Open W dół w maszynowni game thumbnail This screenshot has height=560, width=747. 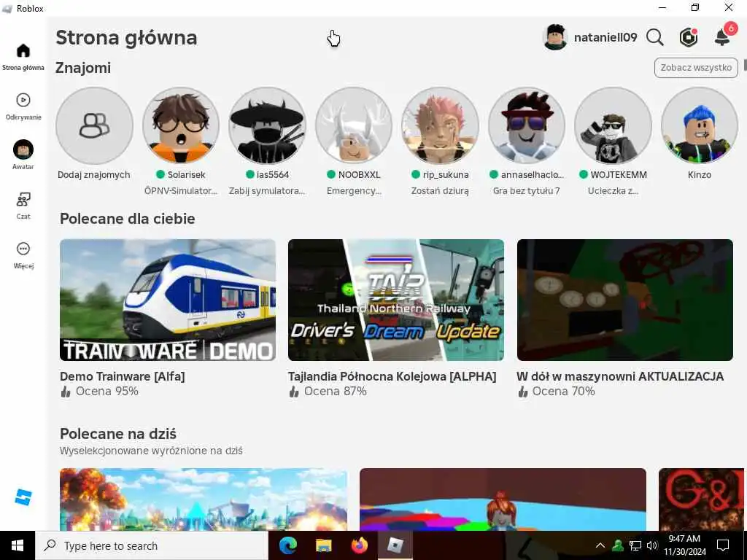coord(625,300)
